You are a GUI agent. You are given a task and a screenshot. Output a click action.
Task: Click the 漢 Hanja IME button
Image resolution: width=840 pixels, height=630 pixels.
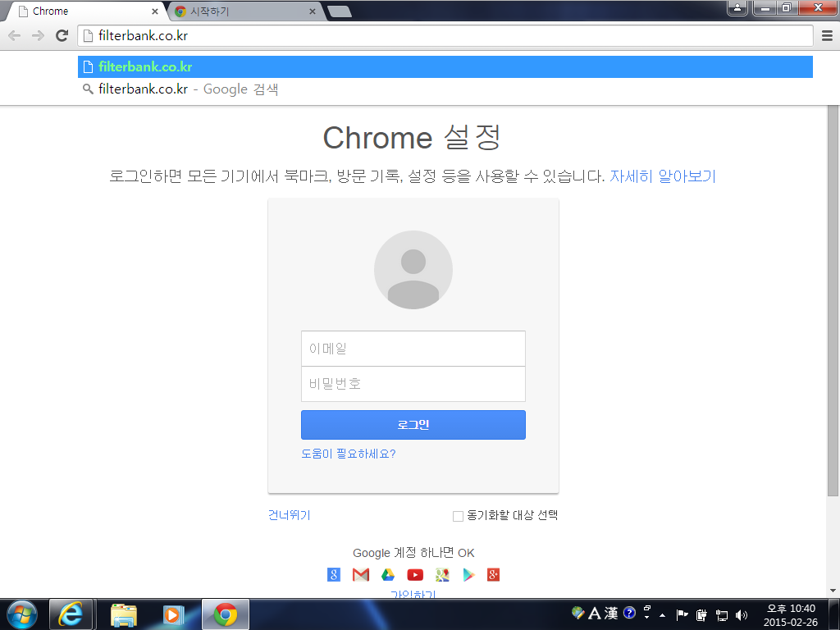(x=611, y=613)
